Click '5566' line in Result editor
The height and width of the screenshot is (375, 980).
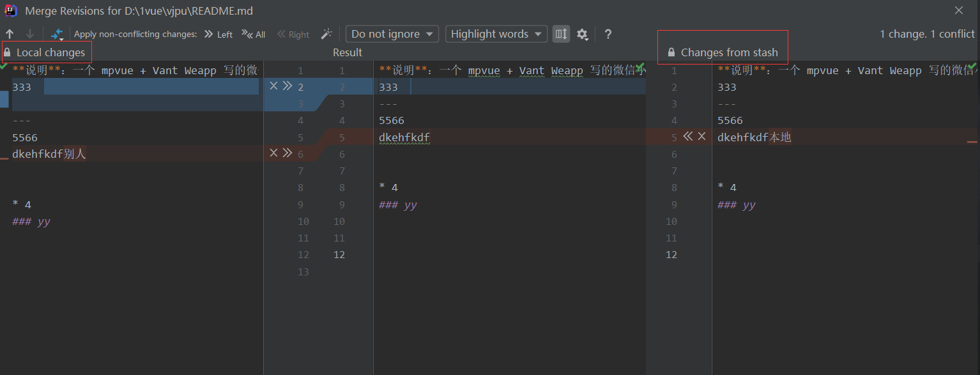pos(392,120)
